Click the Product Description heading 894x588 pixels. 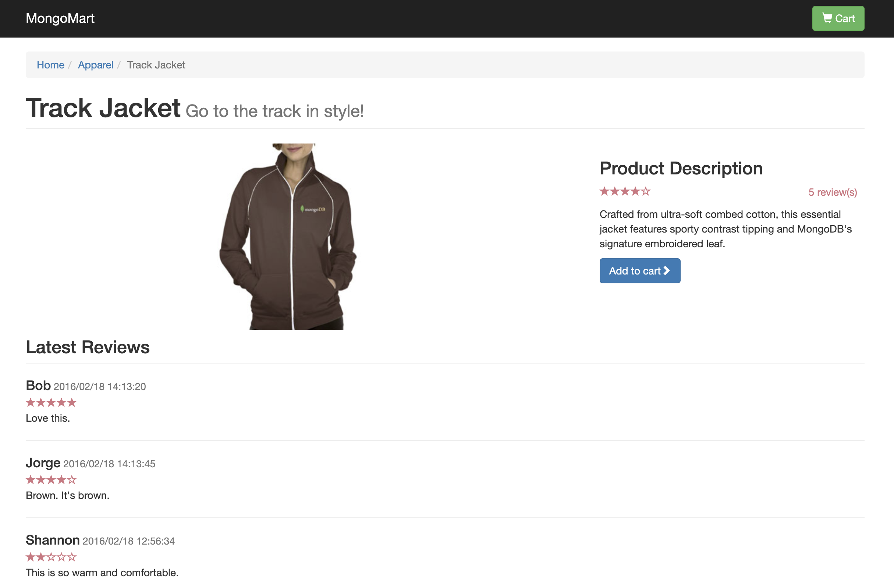coord(681,168)
